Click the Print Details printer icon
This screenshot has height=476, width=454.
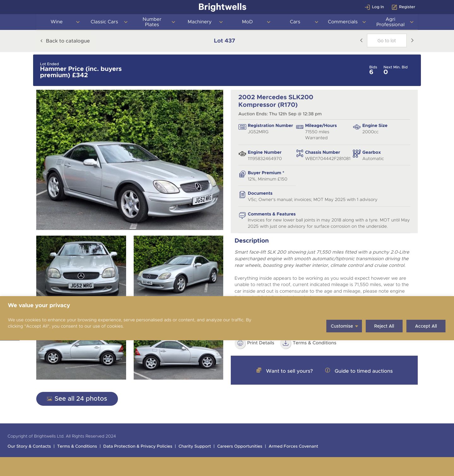click(240, 343)
